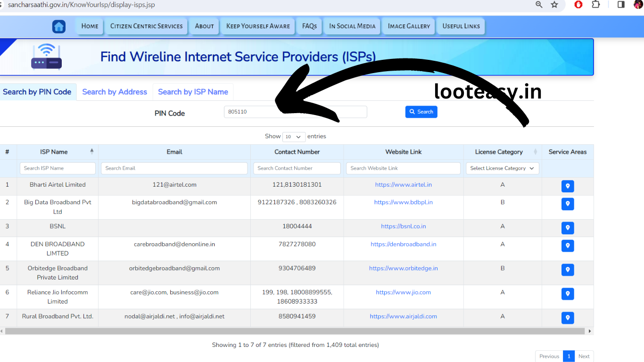Screen dimensions: 644x362
Task: Open service areas map for Rural Broadband
Action: tap(568, 318)
